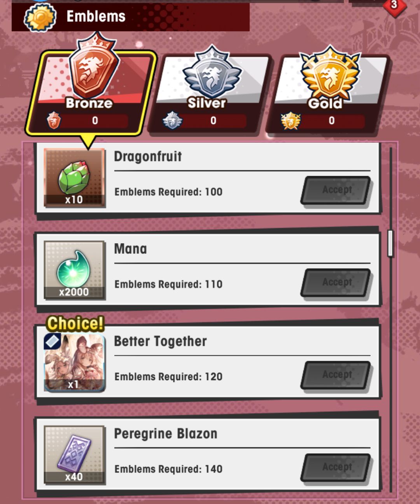Tap the Peregrine Blazon x40 icon
Screen dimensions: 420x504
[74, 455]
